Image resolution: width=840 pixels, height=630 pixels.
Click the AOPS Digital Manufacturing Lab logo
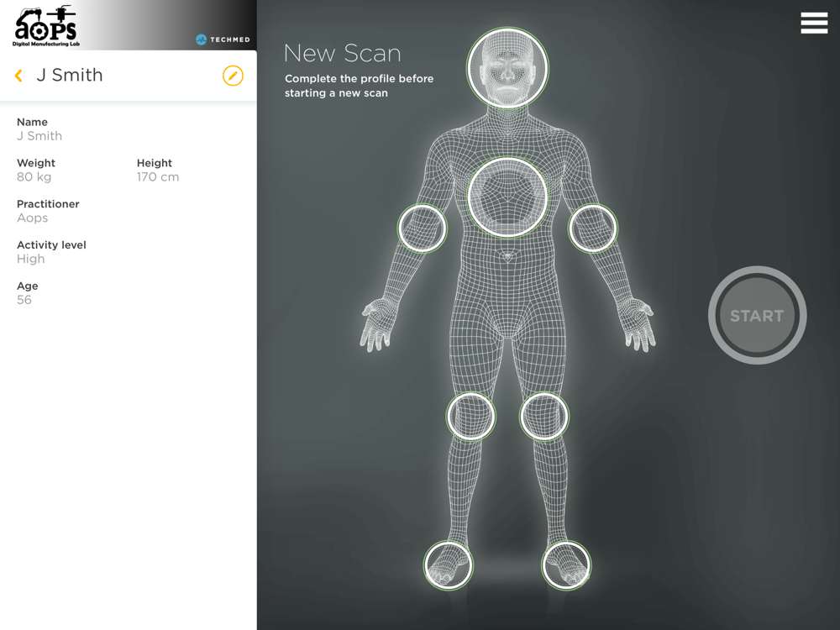point(46,26)
